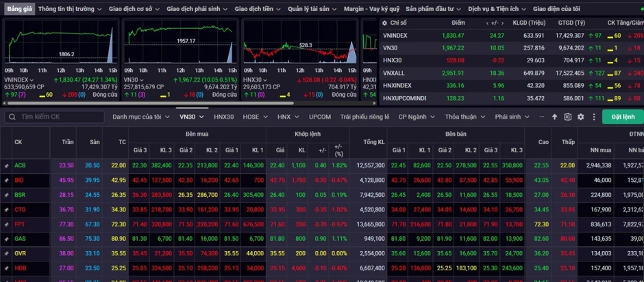644x282 pixels.
Task: Open the Danh mục của tôi dropdown
Action: pos(141,117)
